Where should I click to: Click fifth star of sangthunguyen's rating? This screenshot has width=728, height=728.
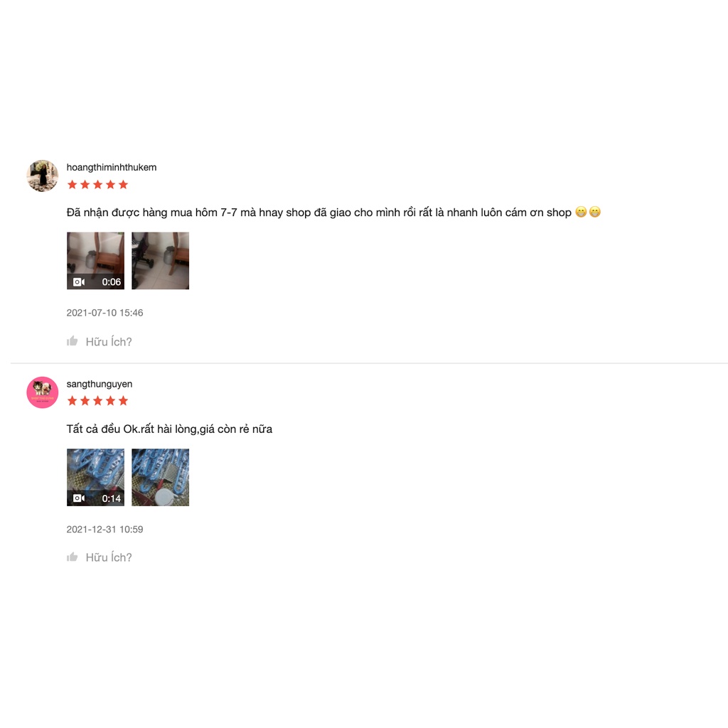pos(123,401)
